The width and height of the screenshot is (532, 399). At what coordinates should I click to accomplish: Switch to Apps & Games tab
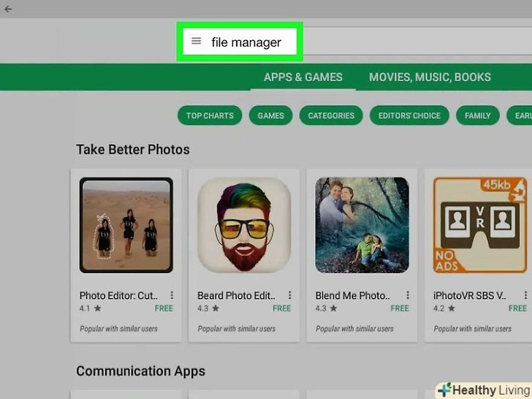click(x=303, y=77)
